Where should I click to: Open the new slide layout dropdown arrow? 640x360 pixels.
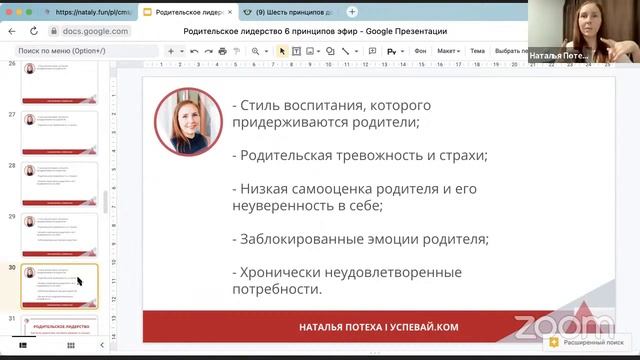coord(182,51)
